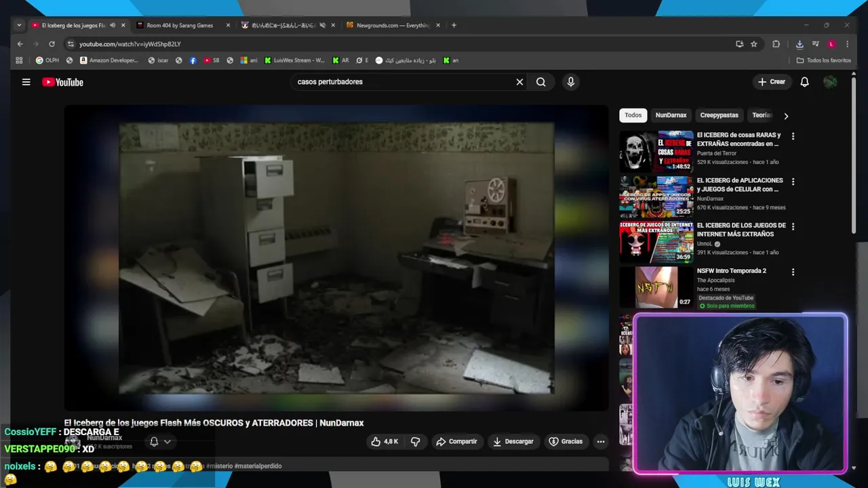Select the Todos filter chip

633,115
